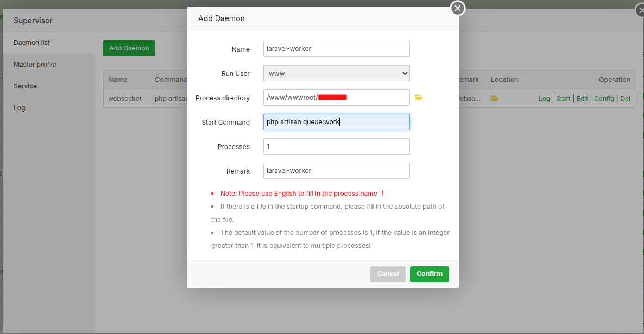The height and width of the screenshot is (334, 644).
Task: Focus the Start Command input field
Action: tap(336, 122)
